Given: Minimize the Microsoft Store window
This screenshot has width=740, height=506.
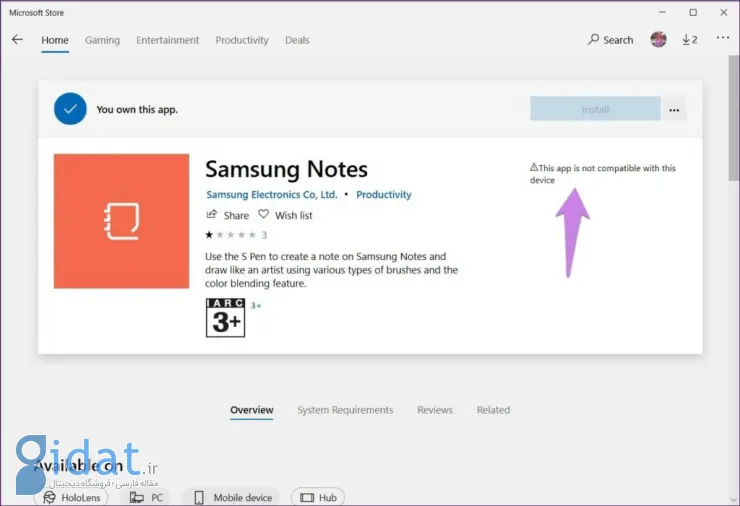Looking at the screenshot, I should [x=663, y=12].
